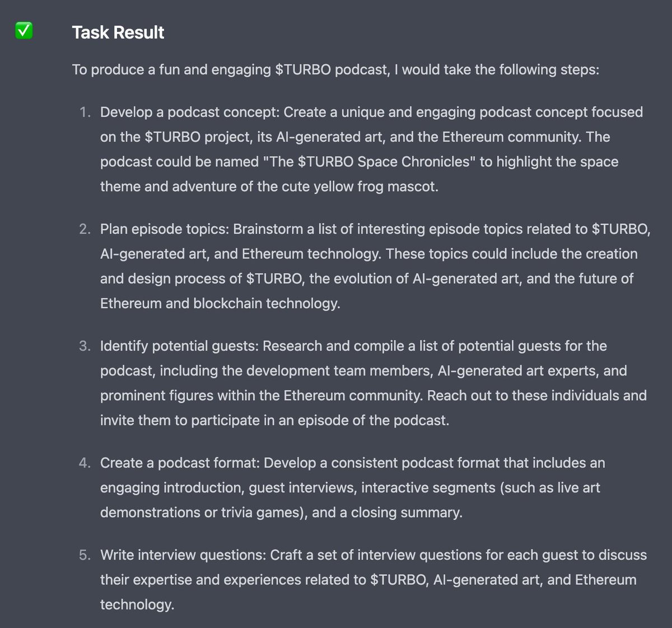Viewport: 672px width, 628px height.
Task: Click 'Ethereum and blockchain technology.' line
Action: coord(220,303)
